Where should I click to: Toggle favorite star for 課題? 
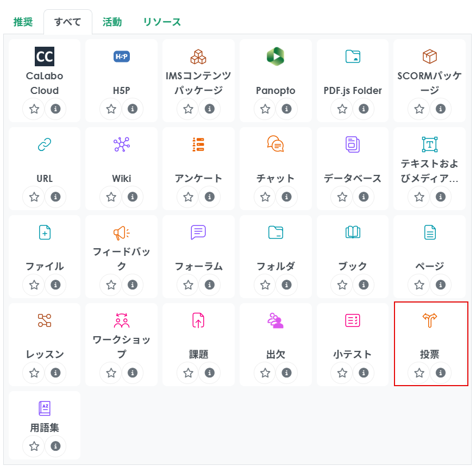pos(189,373)
